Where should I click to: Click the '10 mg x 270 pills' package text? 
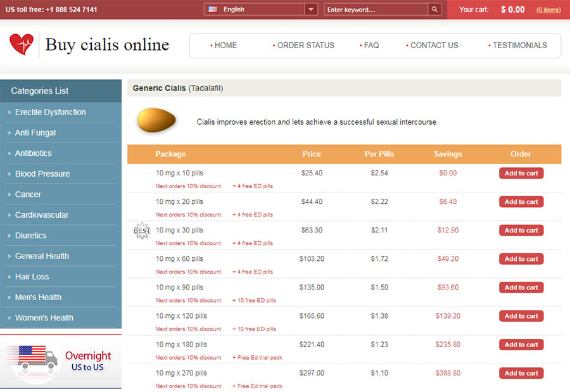pos(181,373)
